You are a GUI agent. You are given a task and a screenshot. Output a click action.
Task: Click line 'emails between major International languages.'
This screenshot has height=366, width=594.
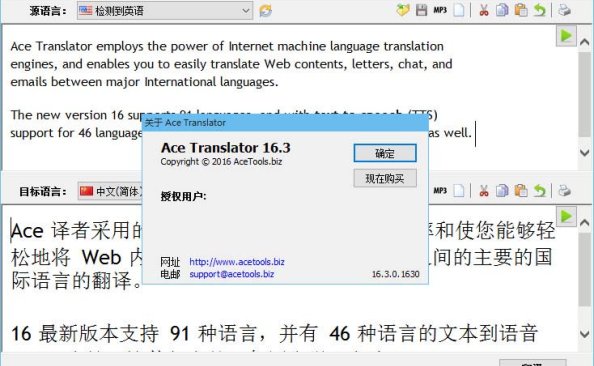tap(144, 82)
